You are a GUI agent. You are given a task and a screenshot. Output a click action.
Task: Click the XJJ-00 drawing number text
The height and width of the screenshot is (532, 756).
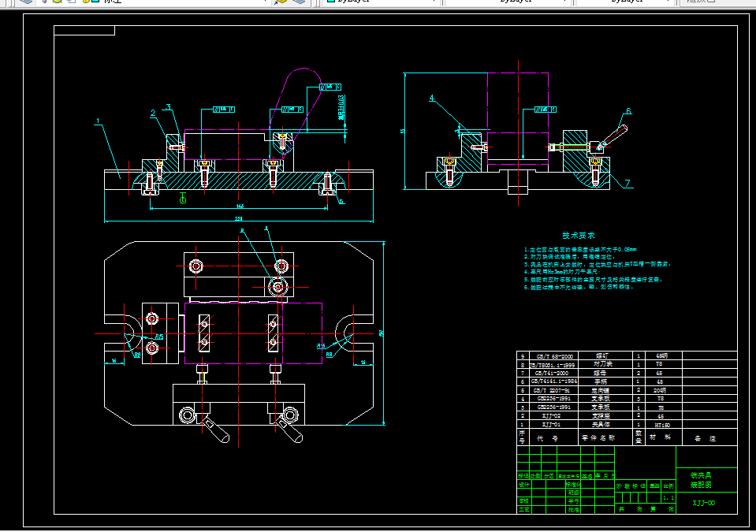[x=704, y=502]
